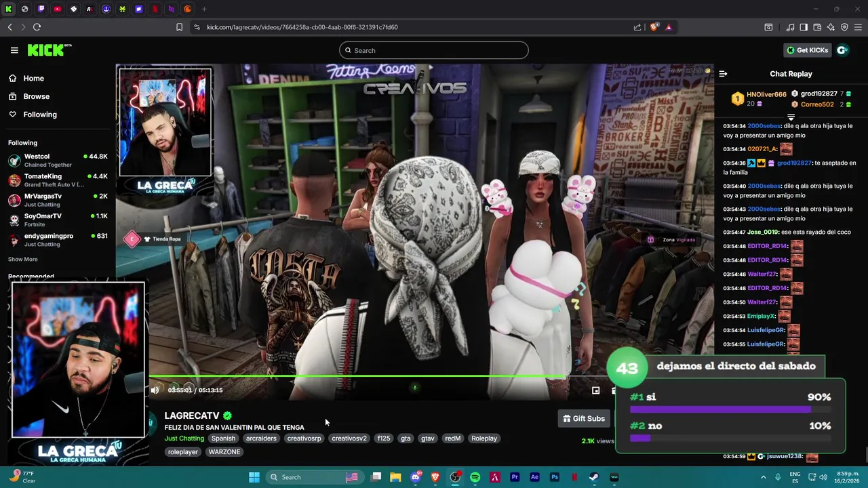
Task: Open Leo AI sparkle icon
Action: [x=831, y=27]
